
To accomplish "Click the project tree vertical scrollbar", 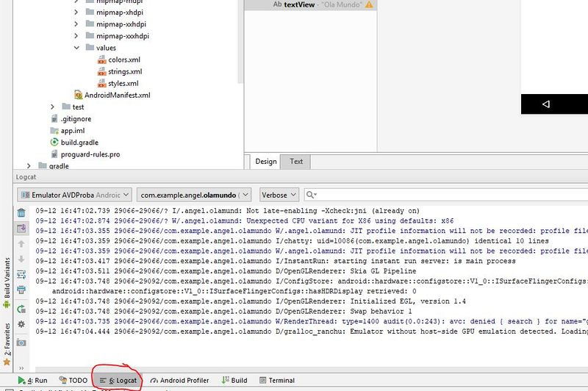I will 240,41.
